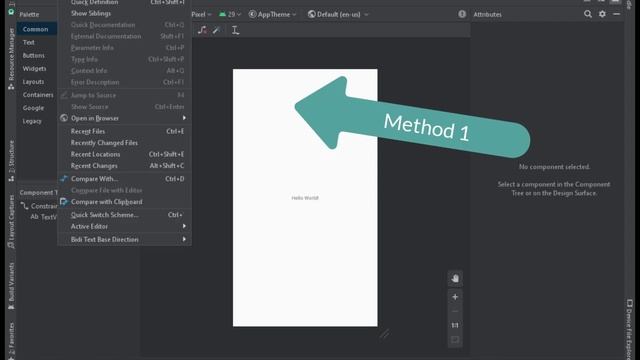The image size is (640, 360).
Task: Toggle the pan hand tool
Action: point(455,279)
